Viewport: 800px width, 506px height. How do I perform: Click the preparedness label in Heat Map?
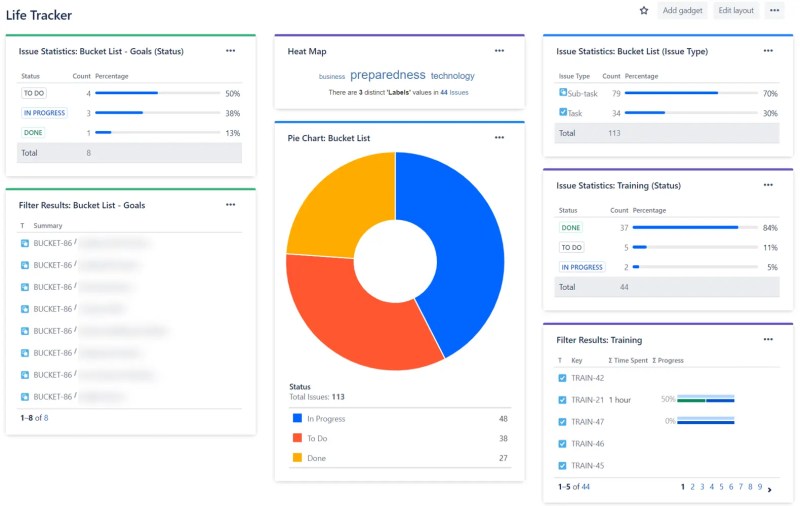pos(388,75)
